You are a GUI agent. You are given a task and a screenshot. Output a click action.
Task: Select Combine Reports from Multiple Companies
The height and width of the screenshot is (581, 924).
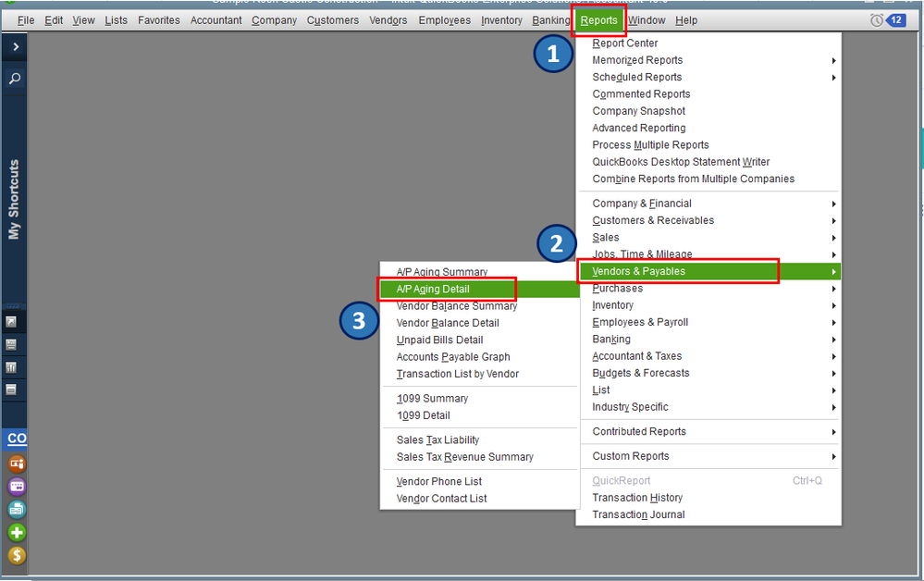(708, 179)
